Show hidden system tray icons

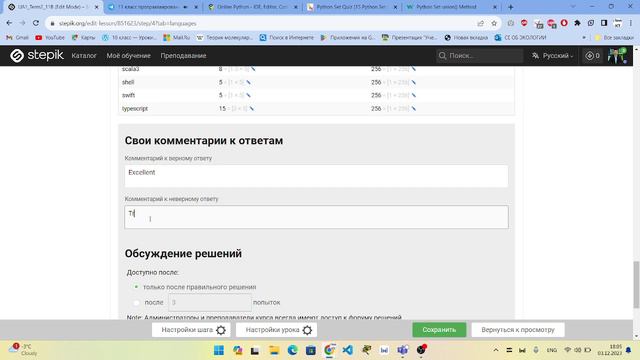496,350
